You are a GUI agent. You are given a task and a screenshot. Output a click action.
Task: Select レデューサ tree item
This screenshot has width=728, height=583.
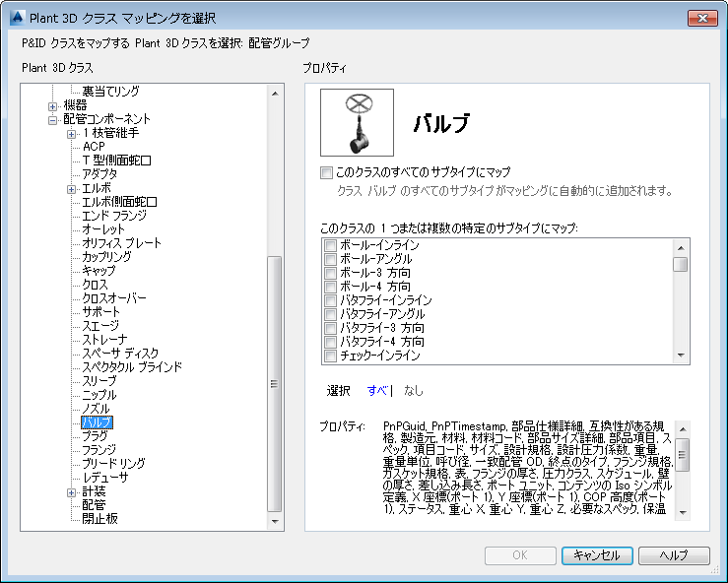[105, 478]
